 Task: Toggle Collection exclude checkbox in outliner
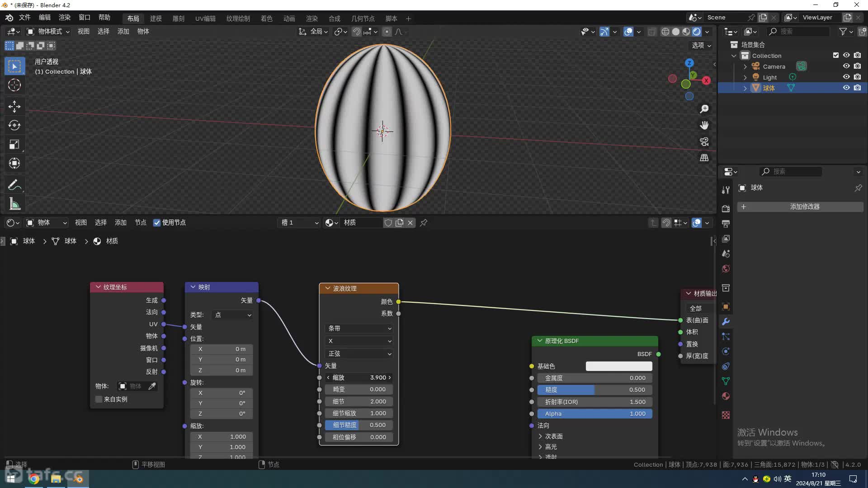pos(835,55)
